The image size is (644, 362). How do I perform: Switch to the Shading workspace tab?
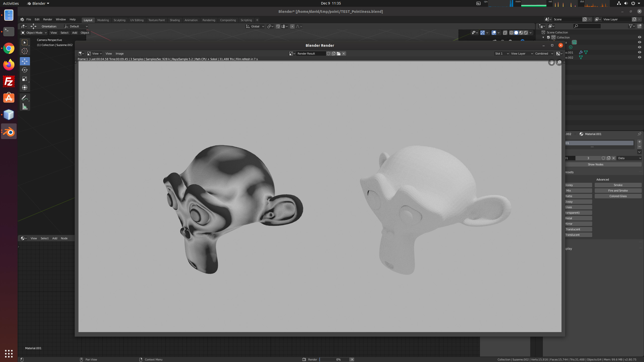pyautogui.click(x=175, y=20)
